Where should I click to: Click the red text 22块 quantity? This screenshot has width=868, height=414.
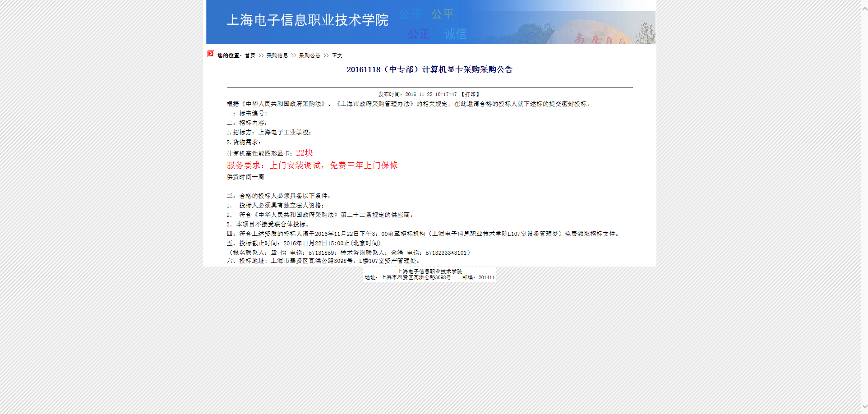305,153
